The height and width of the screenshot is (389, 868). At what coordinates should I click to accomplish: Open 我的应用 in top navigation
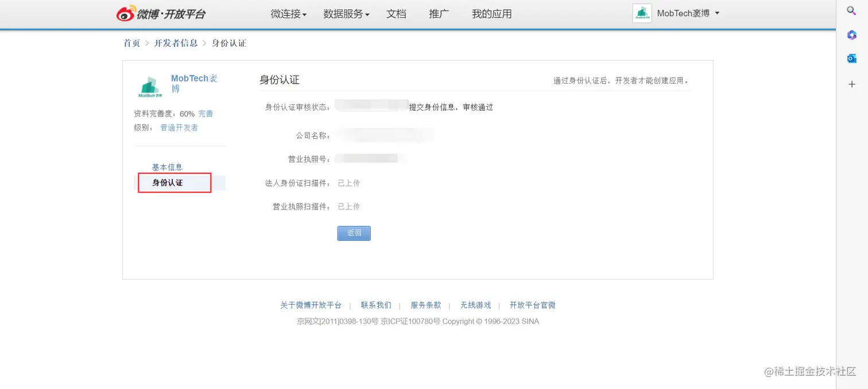click(491, 14)
